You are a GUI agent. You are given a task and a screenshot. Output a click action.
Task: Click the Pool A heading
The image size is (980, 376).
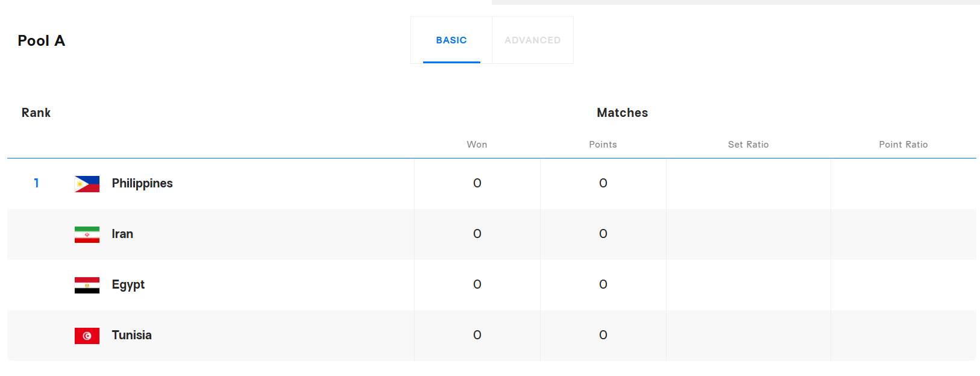[x=42, y=40]
